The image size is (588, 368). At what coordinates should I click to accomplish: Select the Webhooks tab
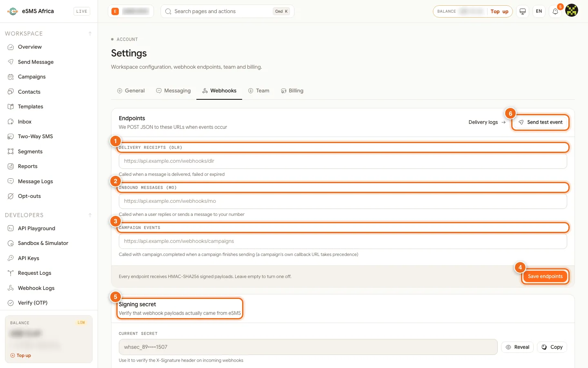pyautogui.click(x=219, y=91)
